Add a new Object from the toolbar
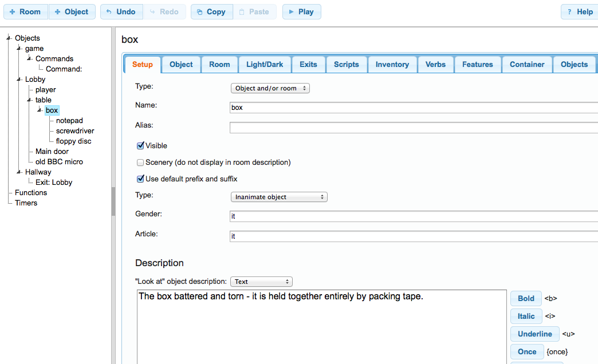The image size is (598, 364). point(72,11)
